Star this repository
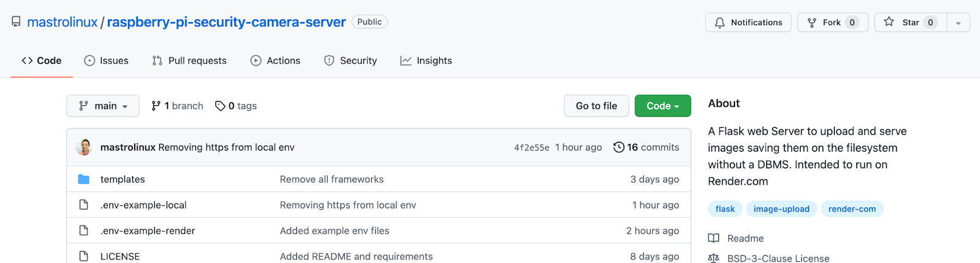980x263 pixels. (910, 23)
